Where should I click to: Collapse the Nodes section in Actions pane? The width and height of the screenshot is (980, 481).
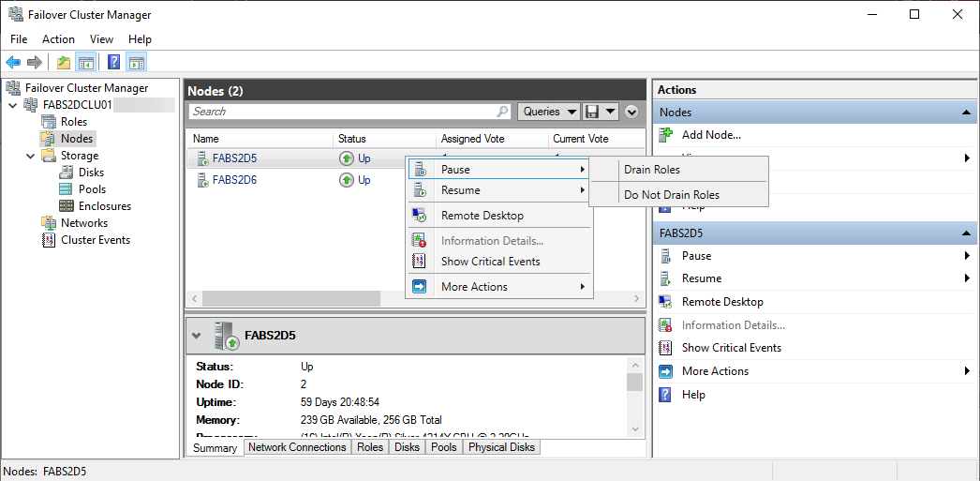click(966, 113)
